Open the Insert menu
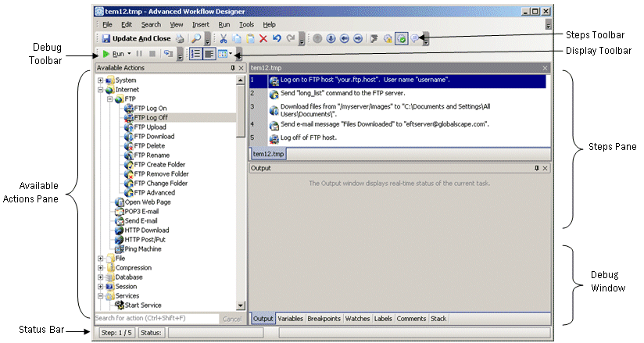The image size is (644, 343). (200, 25)
